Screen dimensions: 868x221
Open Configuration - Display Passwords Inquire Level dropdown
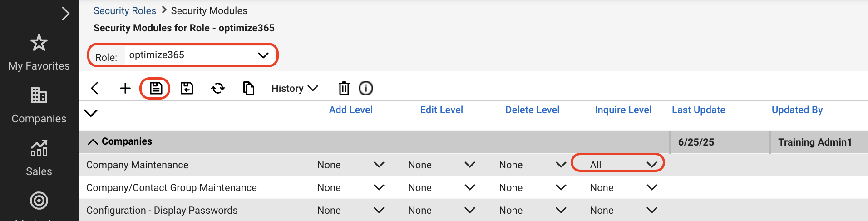623,210
